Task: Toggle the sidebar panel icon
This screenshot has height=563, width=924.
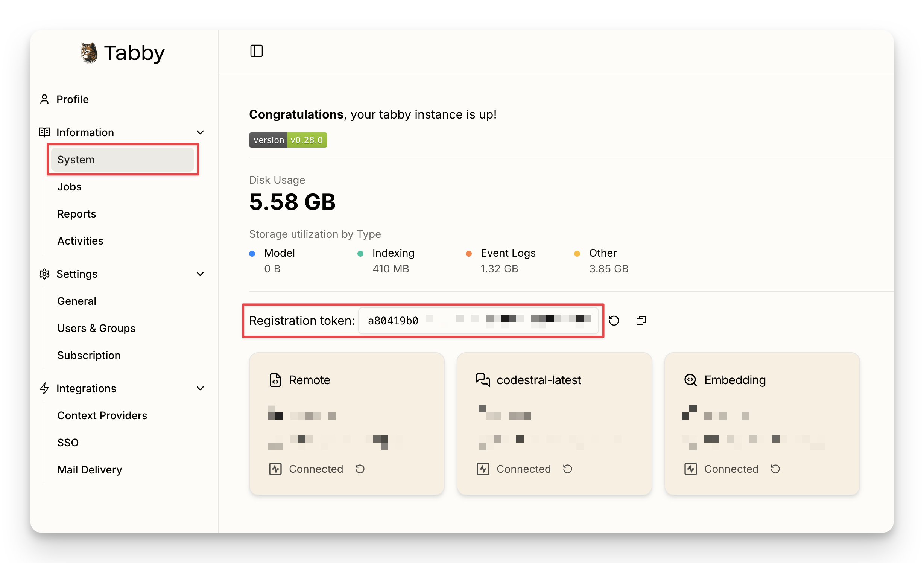Action: 257,51
